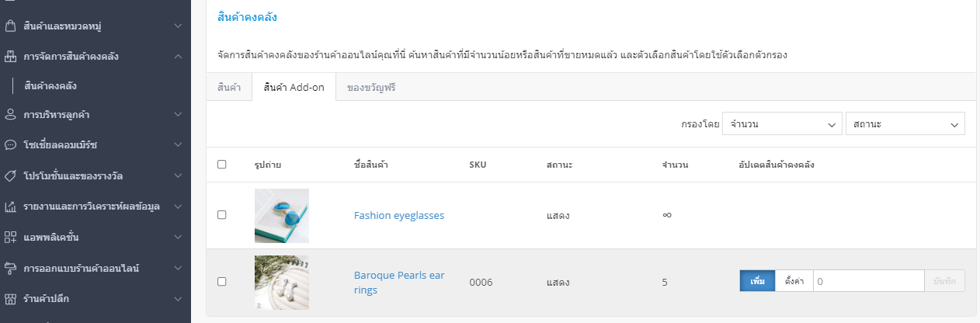The image size is (980, 323).
Task: Tick the checkbox for Baroque Pearls ear rings
Action: click(222, 282)
